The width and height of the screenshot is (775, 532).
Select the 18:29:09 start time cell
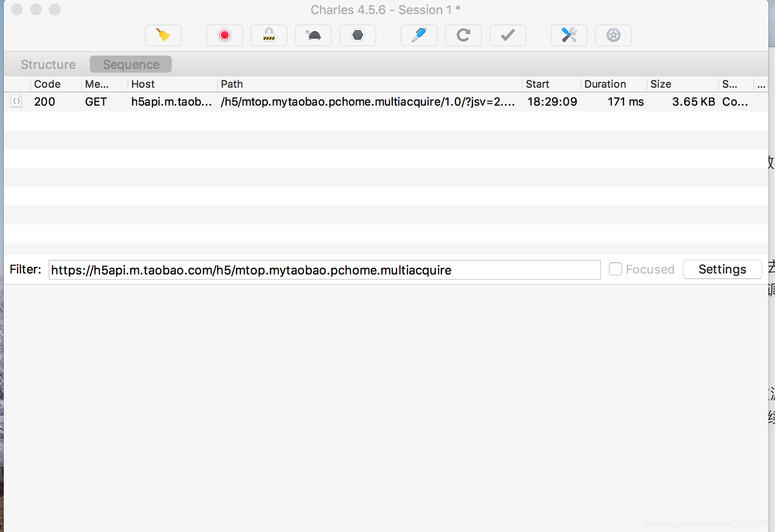coord(552,101)
